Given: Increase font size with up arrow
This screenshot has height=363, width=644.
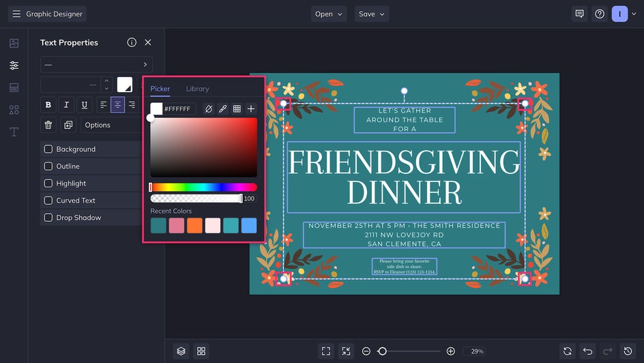Looking at the screenshot, I should coord(107,81).
